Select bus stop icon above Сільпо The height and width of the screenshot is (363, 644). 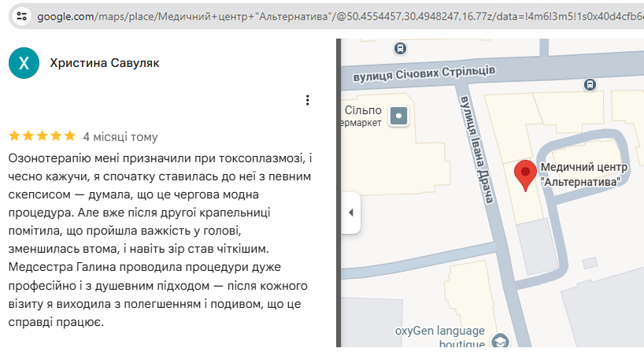pyautogui.click(x=401, y=48)
